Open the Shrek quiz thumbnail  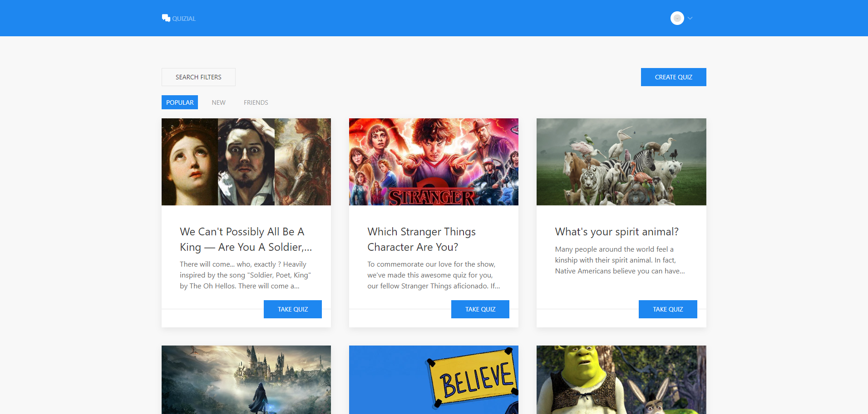(x=621, y=380)
